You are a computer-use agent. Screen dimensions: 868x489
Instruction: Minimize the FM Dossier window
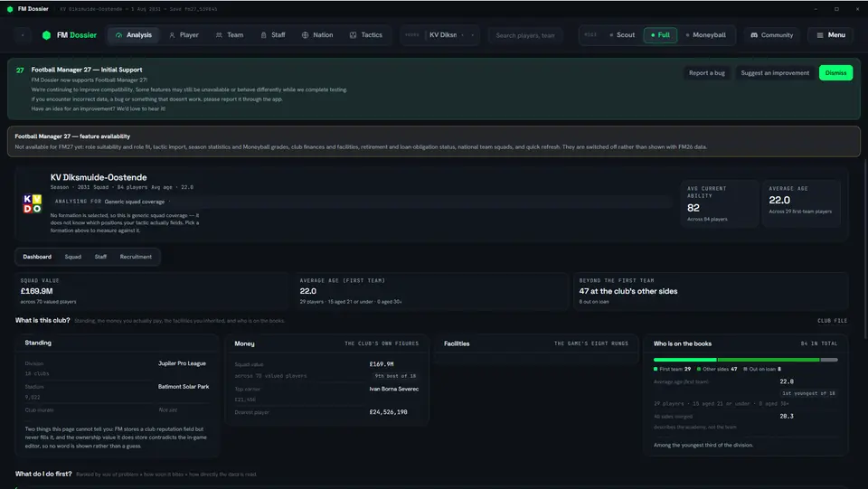[x=816, y=9]
